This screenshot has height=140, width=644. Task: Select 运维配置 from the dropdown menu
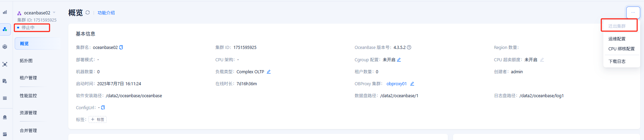(x=617, y=39)
